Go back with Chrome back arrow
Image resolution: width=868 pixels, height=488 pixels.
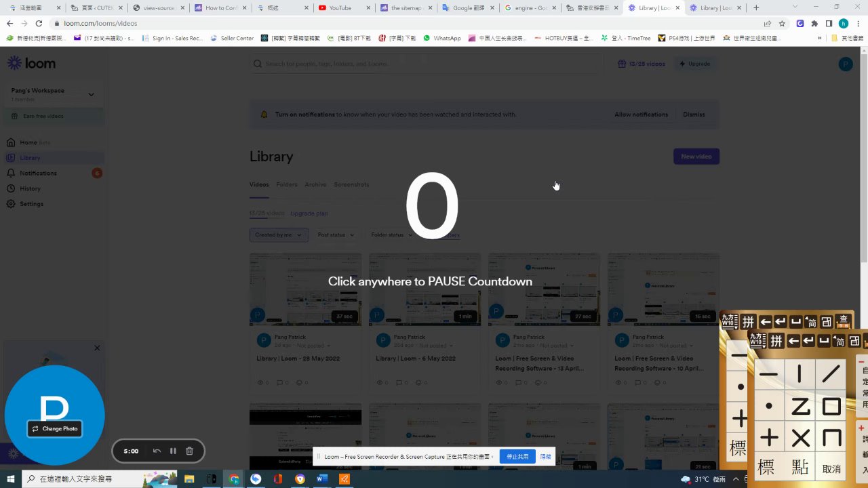pyautogui.click(x=9, y=23)
